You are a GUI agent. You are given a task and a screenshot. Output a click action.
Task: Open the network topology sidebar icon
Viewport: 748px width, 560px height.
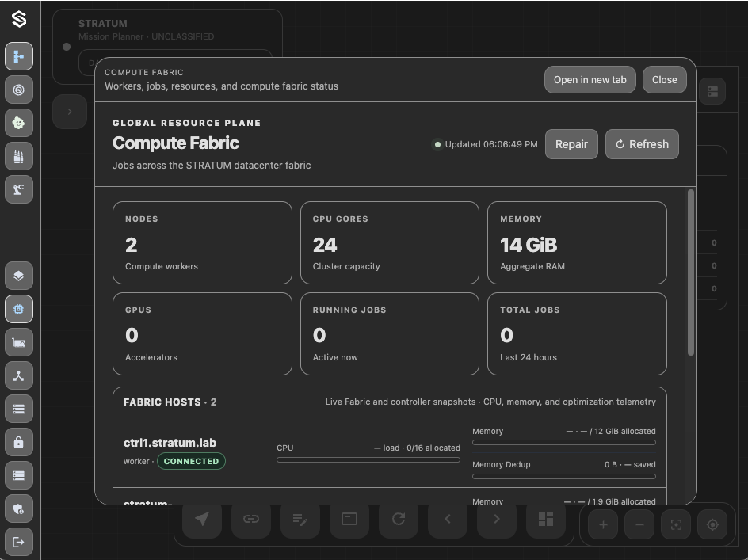coord(19,376)
